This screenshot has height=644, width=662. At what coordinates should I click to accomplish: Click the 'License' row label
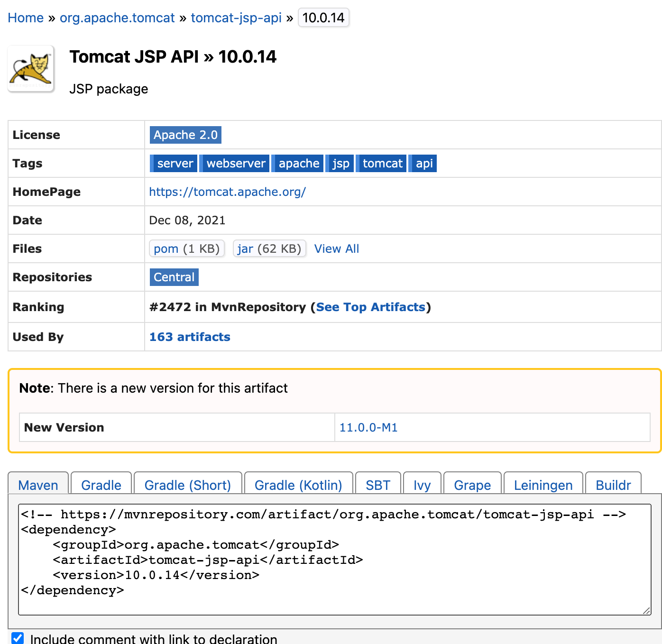click(x=36, y=135)
